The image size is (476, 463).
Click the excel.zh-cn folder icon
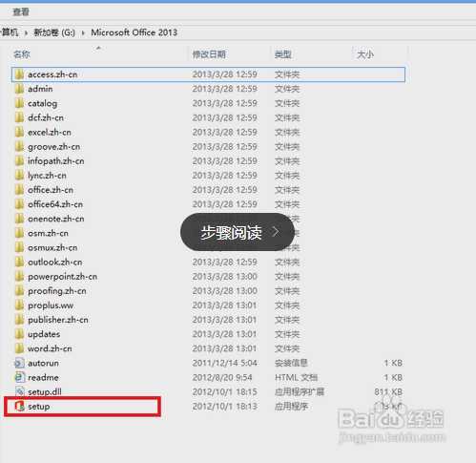coord(19,132)
